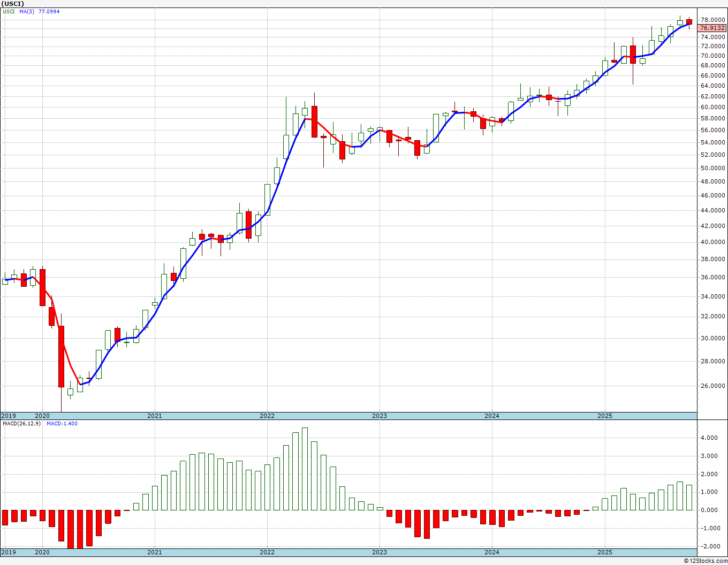Viewport: 728px width, 565px height.
Task: Select the MACD(26,12,9) indicator label
Action: tap(21, 424)
